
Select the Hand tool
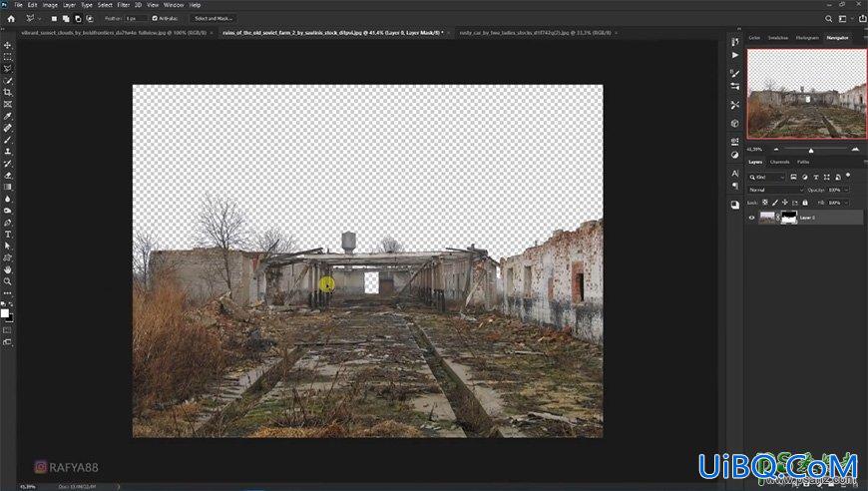click(x=7, y=269)
